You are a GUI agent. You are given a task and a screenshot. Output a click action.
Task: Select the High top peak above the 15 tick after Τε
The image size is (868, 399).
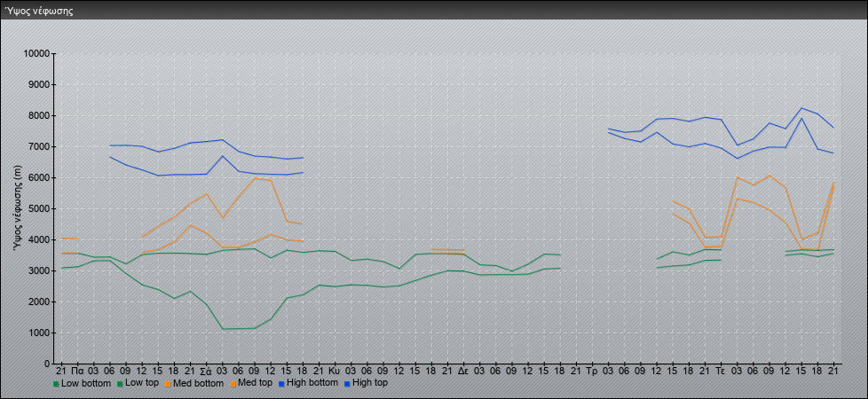tap(801, 108)
